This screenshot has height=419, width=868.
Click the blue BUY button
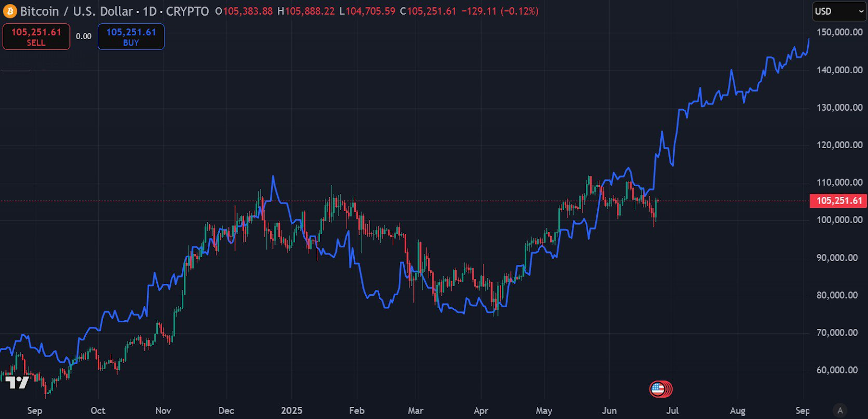point(131,37)
